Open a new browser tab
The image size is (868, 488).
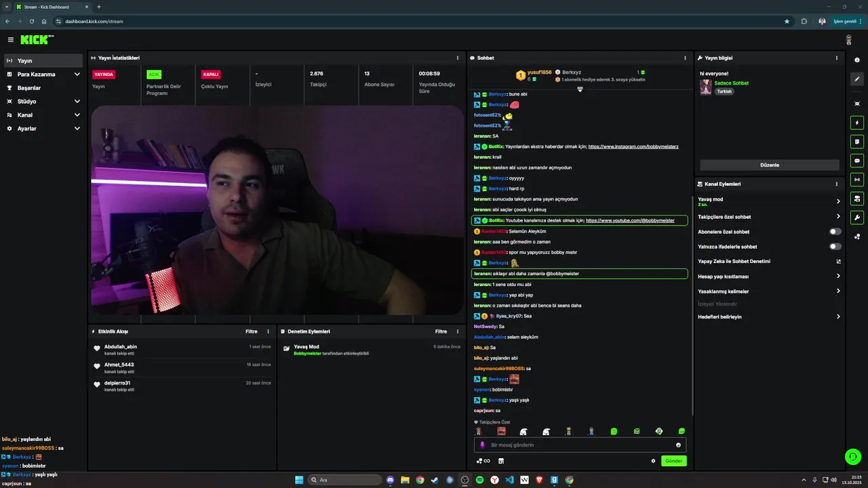(99, 7)
